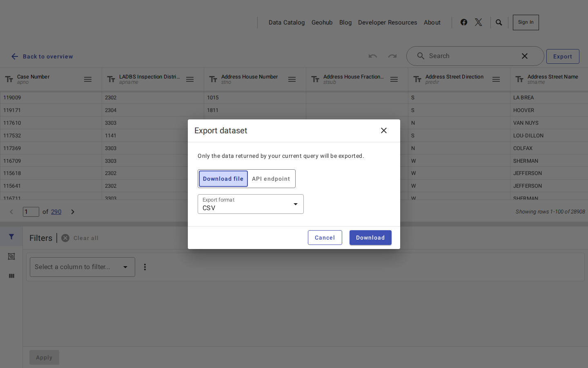Image resolution: width=588 pixels, height=368 pixels.
Task: Close the Export dataset dialog
Action: [x=384, y=130]
